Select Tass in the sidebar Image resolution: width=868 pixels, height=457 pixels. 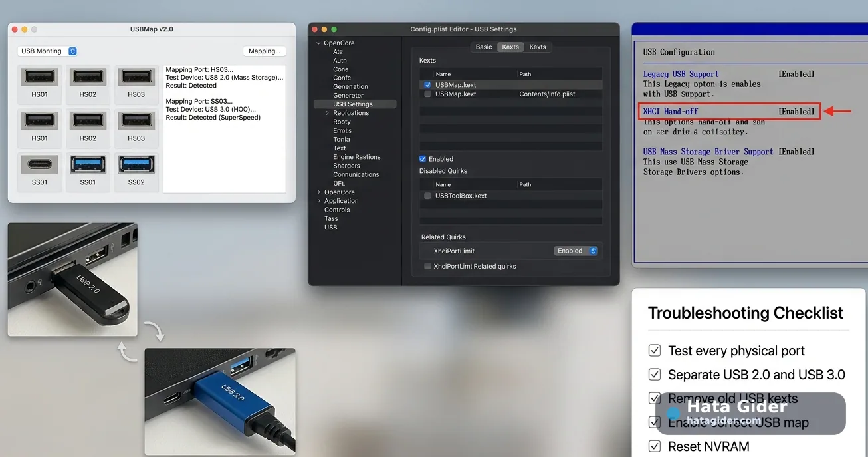click(331, 218)
